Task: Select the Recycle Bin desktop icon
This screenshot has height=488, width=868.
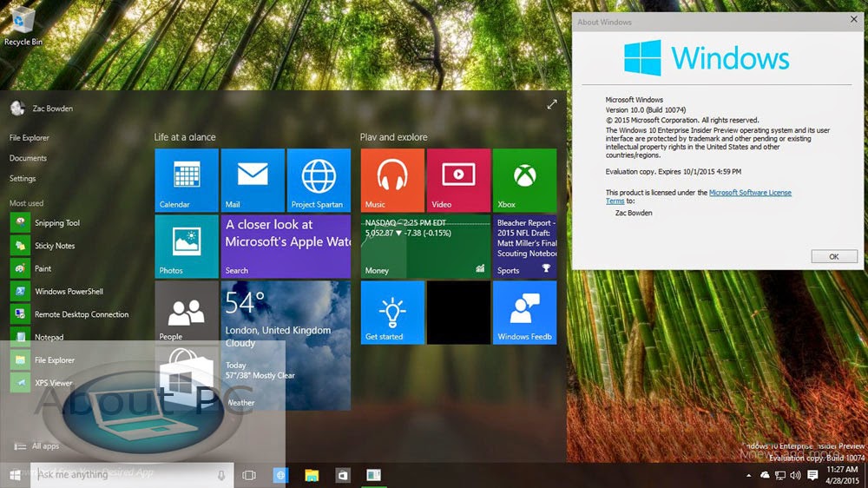Action: pos(23,27)
